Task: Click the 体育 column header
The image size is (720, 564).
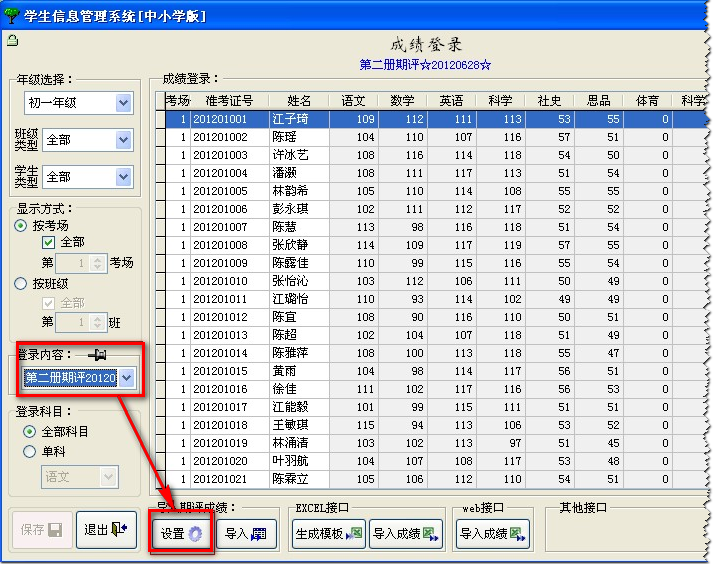Action: pyautogui.click(x=647, y=101)
